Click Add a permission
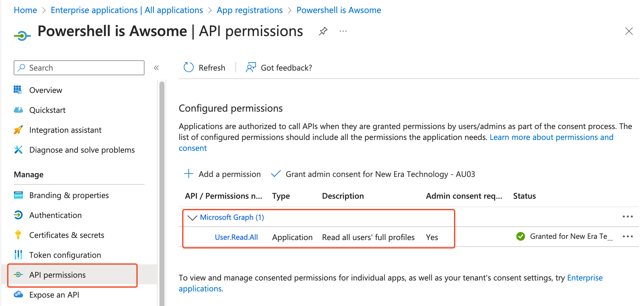The width and height of the screenshot is (644, 306). (x=222, y=174)
